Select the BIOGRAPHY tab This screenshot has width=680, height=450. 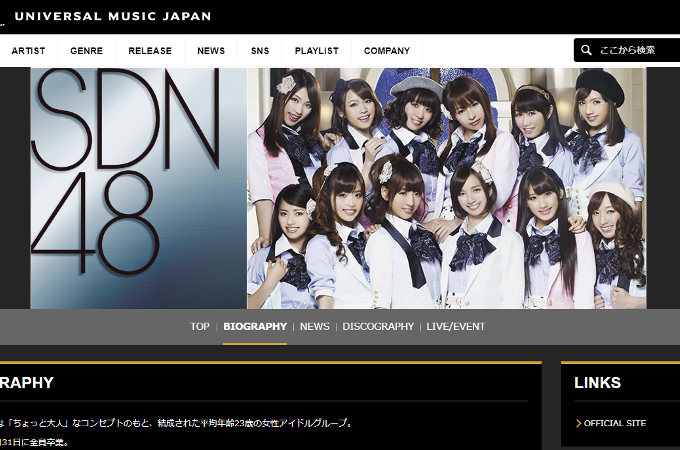(255, 326)
